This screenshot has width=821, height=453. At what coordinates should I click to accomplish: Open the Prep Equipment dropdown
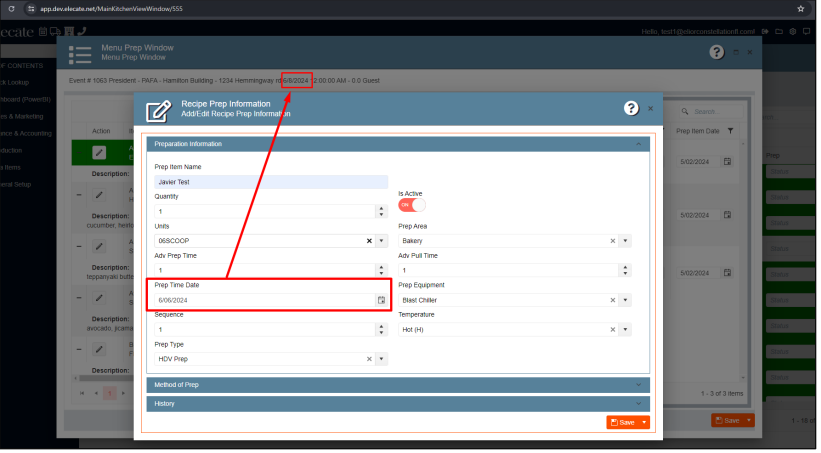point(625,300)
